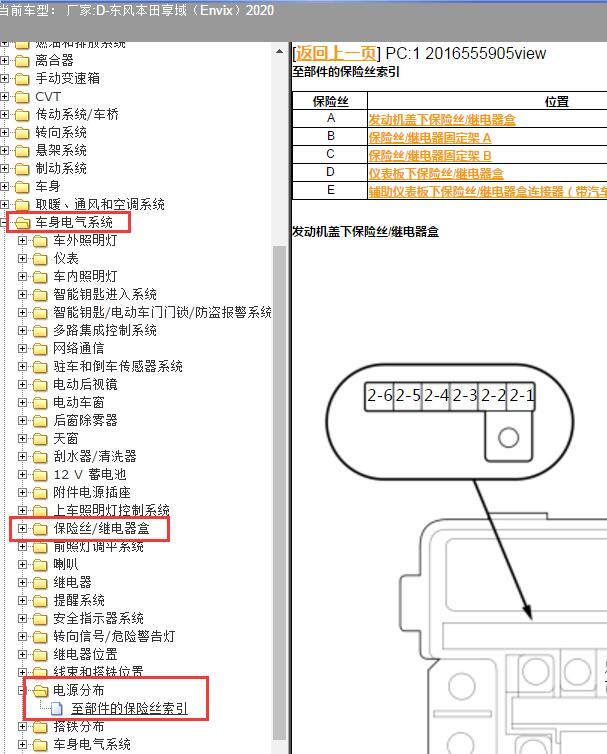Select the 后窗除雾器 folder icon
Image resolution: width=607 pixels, height=754 pixels.
[40, 421]
